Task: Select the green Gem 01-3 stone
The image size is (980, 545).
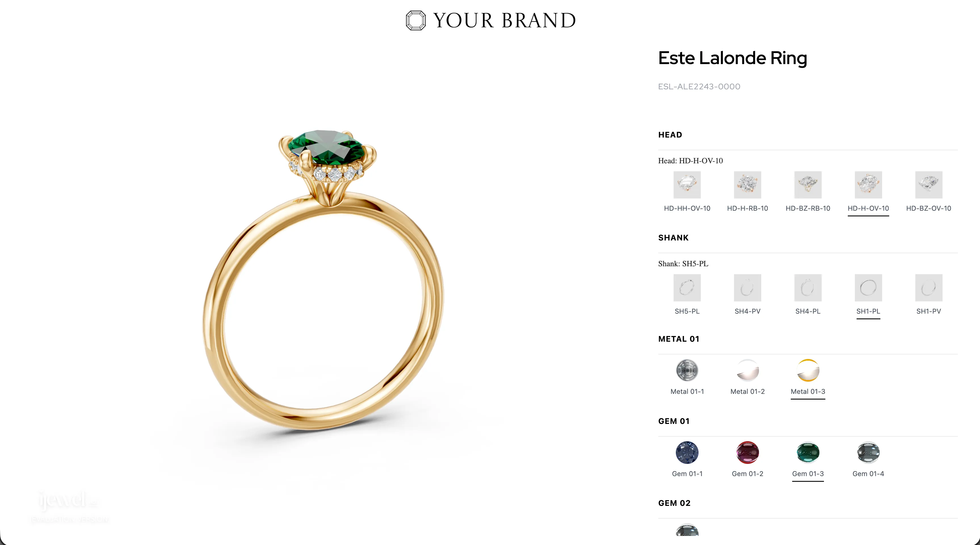Action: [x=808, y=453]
